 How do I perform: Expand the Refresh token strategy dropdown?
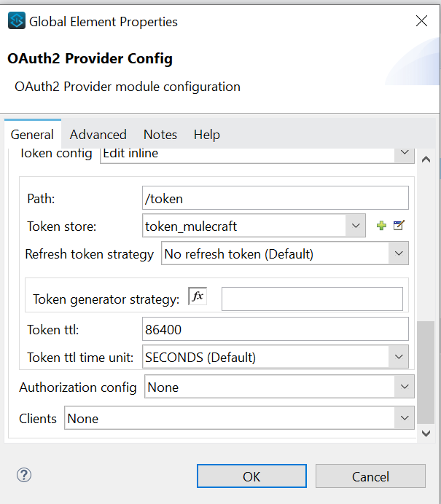tap(398, 253)
